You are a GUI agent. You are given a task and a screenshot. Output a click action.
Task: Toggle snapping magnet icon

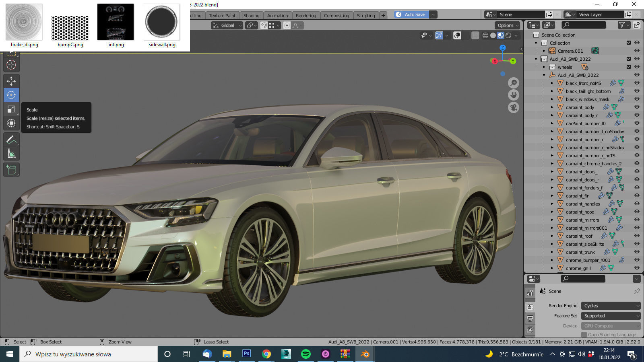click(x=264, y=25)
